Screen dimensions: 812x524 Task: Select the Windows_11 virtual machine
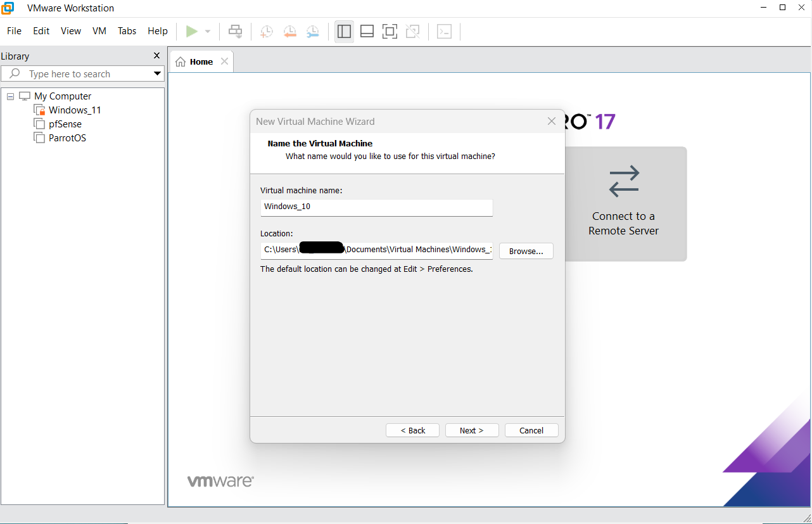click(x=75, y=110)
